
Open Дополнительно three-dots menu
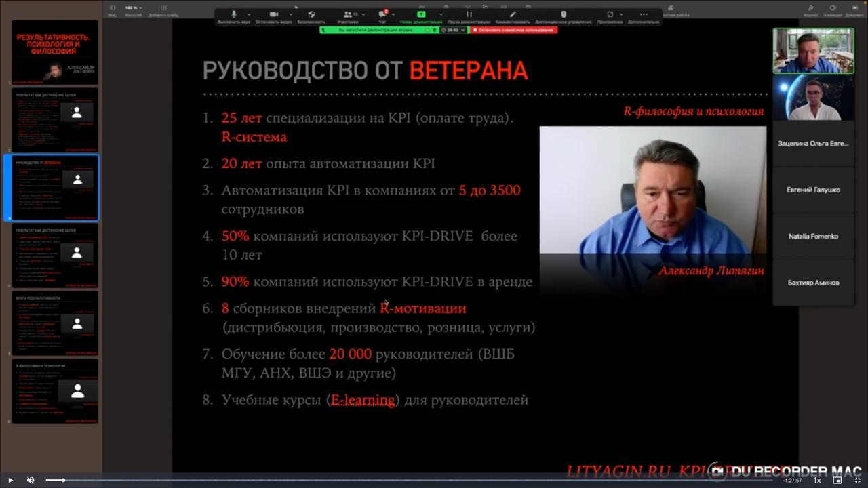point(643,14)
